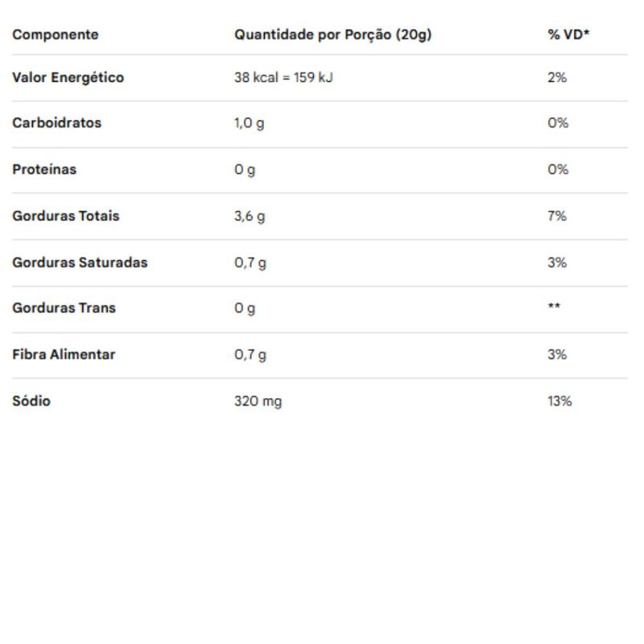Select the Carboidratos row label
The height and width of the screenshot is (644, 644).
[56, 123]
